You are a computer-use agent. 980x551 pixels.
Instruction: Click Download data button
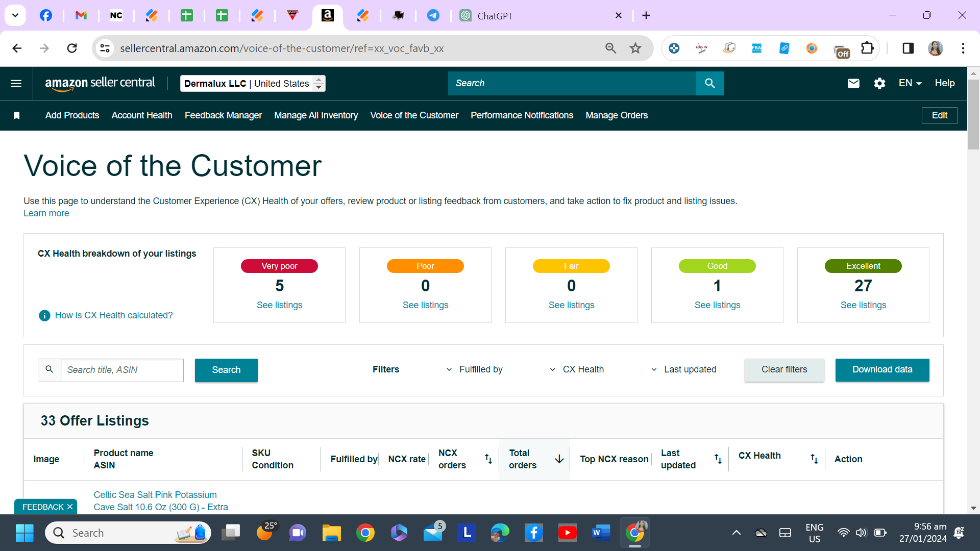tap(882, 370)
